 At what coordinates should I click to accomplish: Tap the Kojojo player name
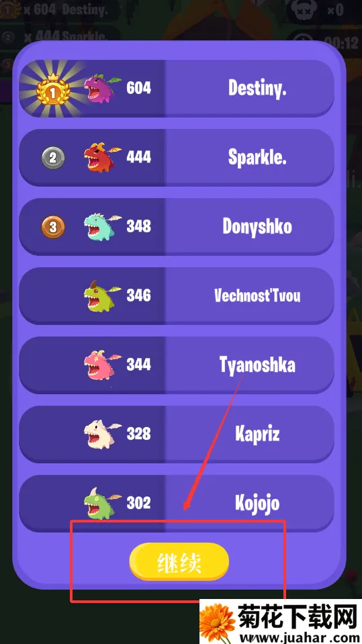click(x=257, y=504)
